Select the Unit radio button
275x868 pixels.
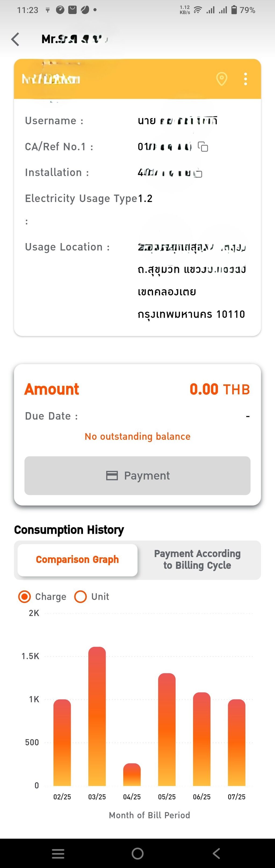tap(81, 597)
